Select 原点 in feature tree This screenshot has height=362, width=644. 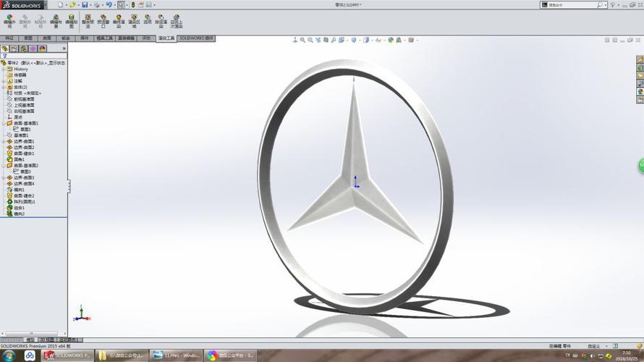click(x=18, y=117)
